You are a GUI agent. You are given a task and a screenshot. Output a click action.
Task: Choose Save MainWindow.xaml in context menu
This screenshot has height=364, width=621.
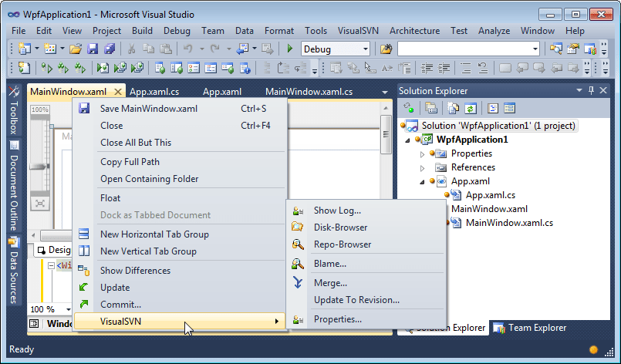180,109
